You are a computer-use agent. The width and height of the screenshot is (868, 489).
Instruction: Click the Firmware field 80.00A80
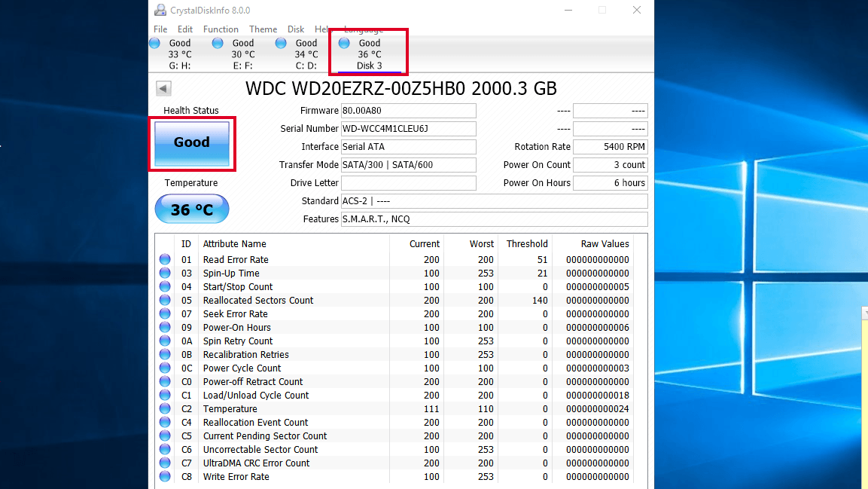point(409,111)
